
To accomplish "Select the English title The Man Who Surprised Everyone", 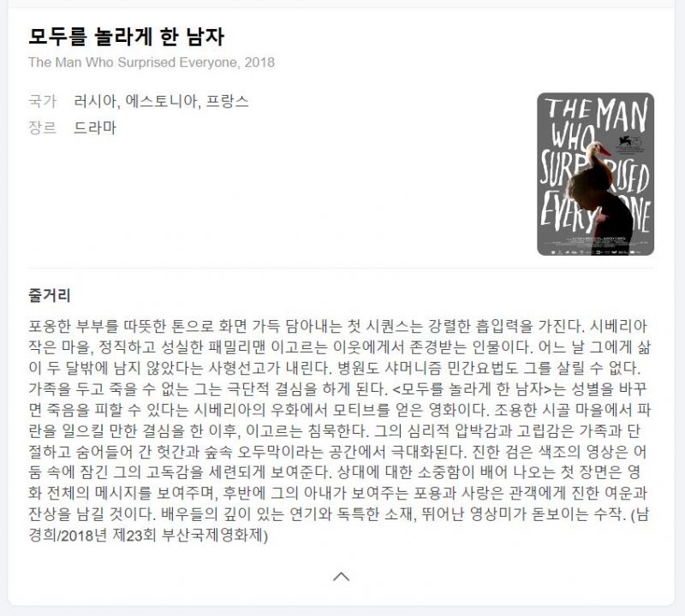I will tap(134, 62).
